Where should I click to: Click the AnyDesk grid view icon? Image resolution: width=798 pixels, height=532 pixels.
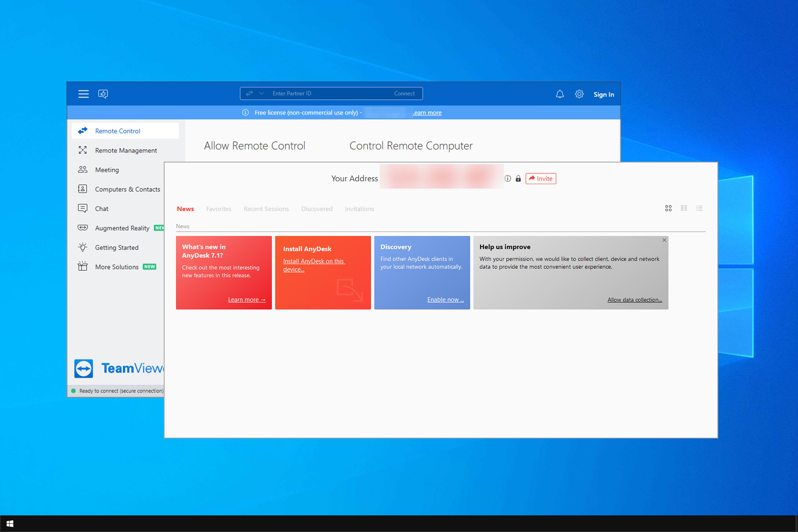click(x=669, y=208)
